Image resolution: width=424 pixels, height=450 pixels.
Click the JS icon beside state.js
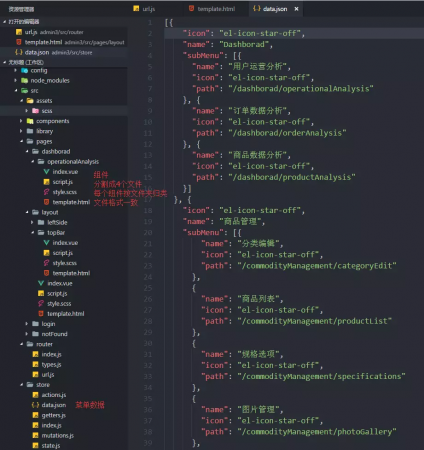(x=35, y=445)
